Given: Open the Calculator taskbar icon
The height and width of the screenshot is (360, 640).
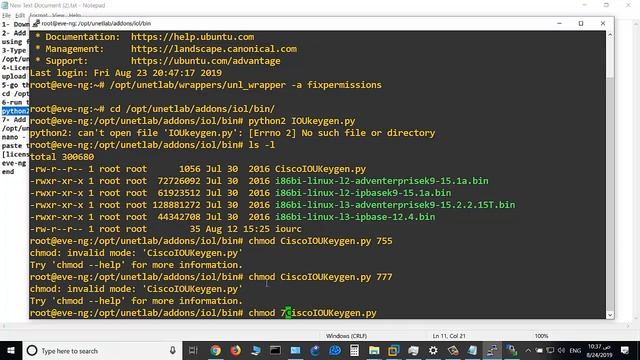Looking at the screenshot, I should click(354, 351).
